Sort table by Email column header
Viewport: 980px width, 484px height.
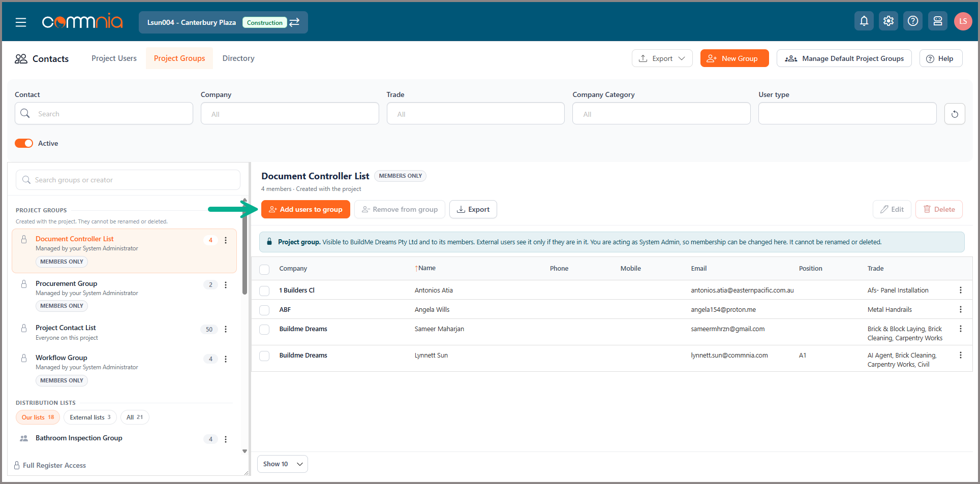[x=698, y=269]
